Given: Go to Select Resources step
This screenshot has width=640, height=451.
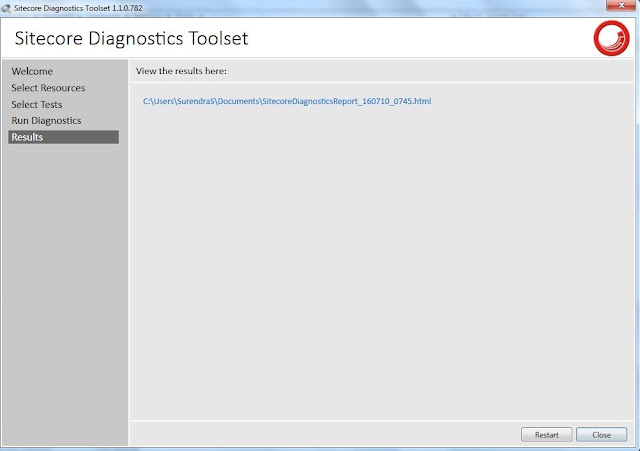Looking at the screenshot, I should coord(48,88).
